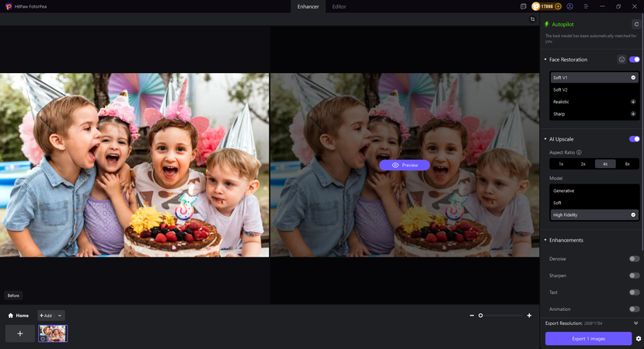Collapse the Enhancements section
644x349 pixels.
(545, 240)
